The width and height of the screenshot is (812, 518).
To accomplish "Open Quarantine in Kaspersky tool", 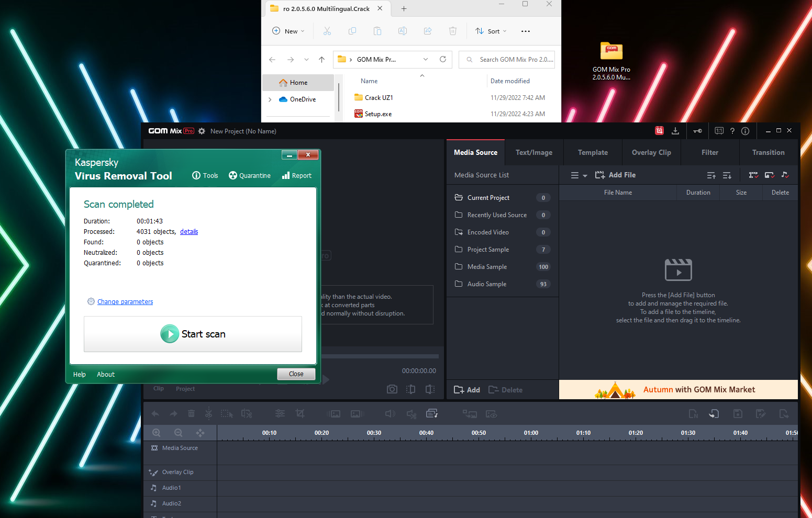I will (x=250, y=176).
